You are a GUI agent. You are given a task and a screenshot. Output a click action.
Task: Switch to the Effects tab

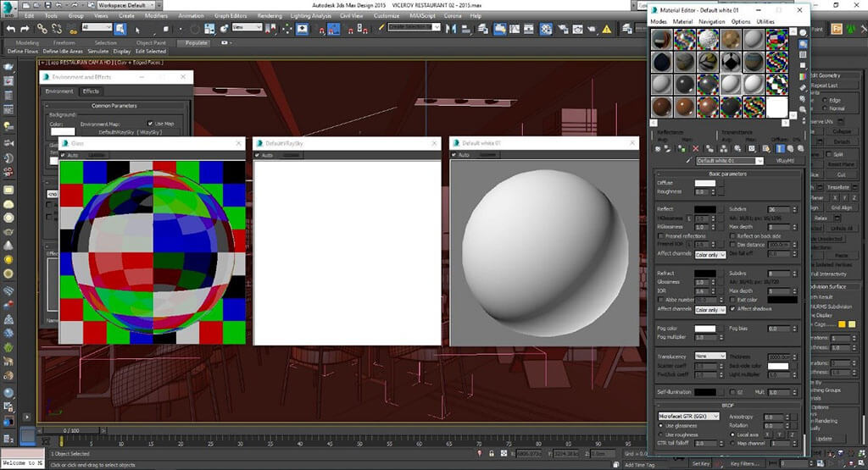pyautogui.click(x=91, y=91)
